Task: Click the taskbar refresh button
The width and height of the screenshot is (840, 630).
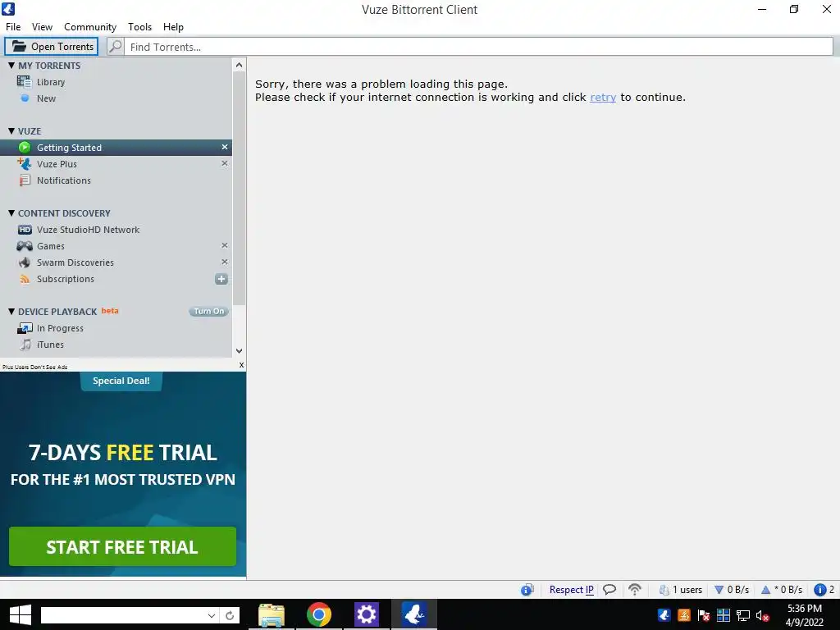Action: [x=230, y=615]
